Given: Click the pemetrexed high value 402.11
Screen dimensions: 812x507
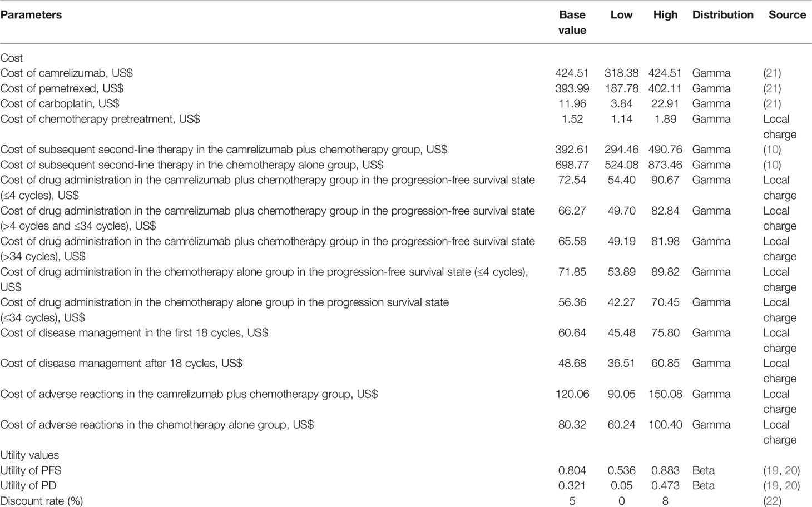Looking at the screenshot, I should coord(665,88).
